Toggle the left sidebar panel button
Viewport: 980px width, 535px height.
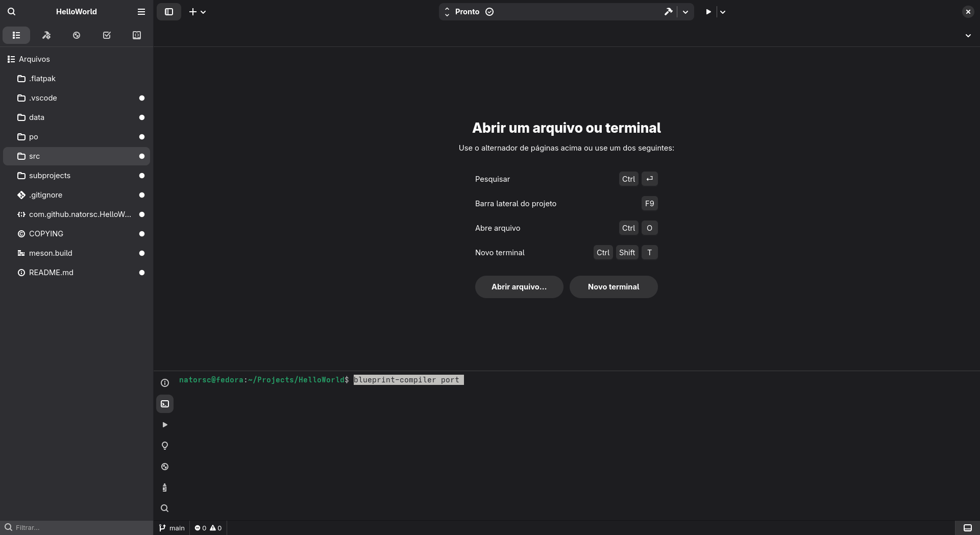[169, 12]
